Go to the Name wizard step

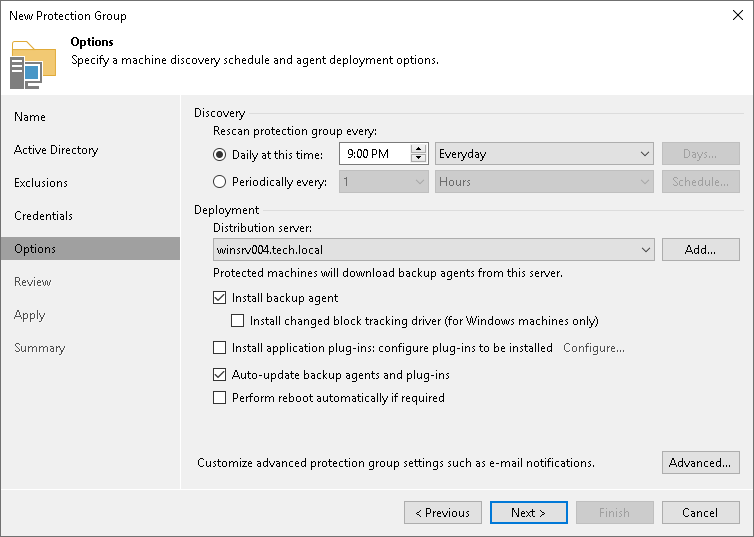[x=30, y=117]
